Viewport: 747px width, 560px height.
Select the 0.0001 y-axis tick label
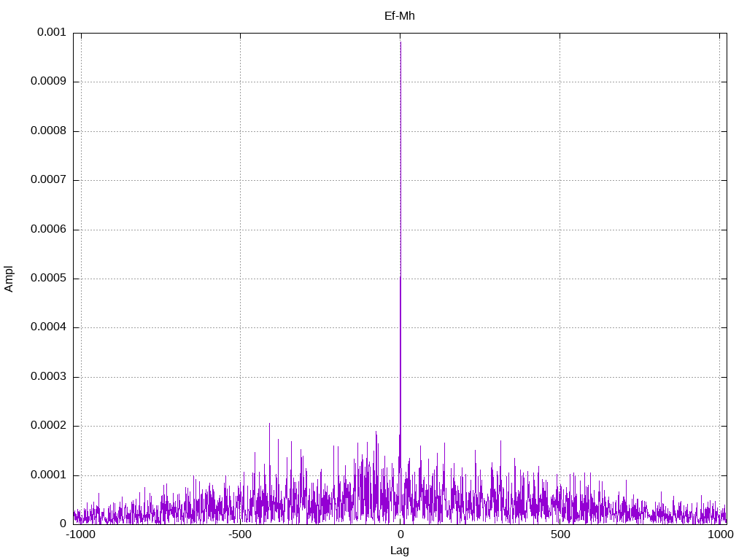point(48,475)
